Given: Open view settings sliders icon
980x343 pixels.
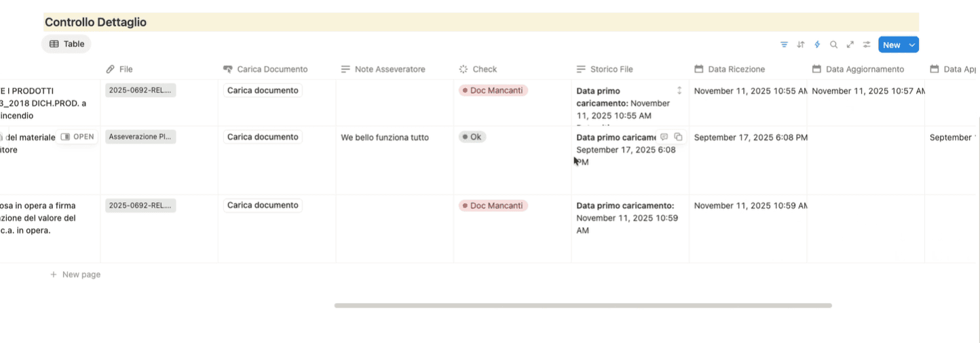Looking at the screenshot, I should pyautogui.click(x=867, y=45).
